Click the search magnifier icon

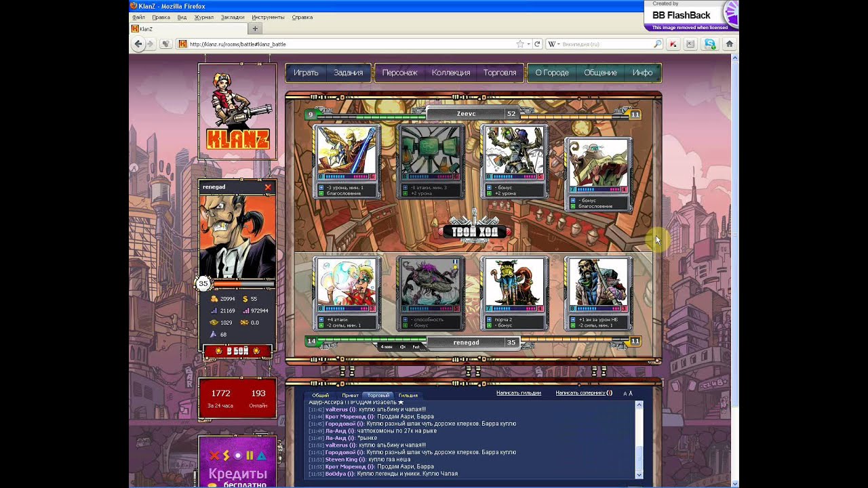tap(657, 44)
